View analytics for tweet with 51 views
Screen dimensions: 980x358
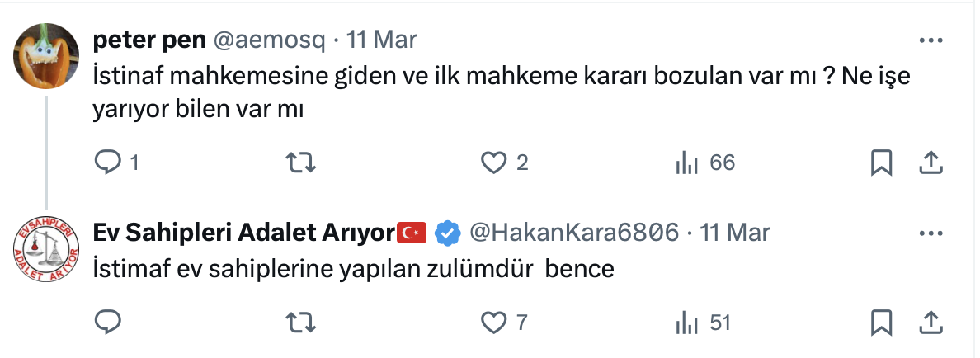tap(686, 323)
